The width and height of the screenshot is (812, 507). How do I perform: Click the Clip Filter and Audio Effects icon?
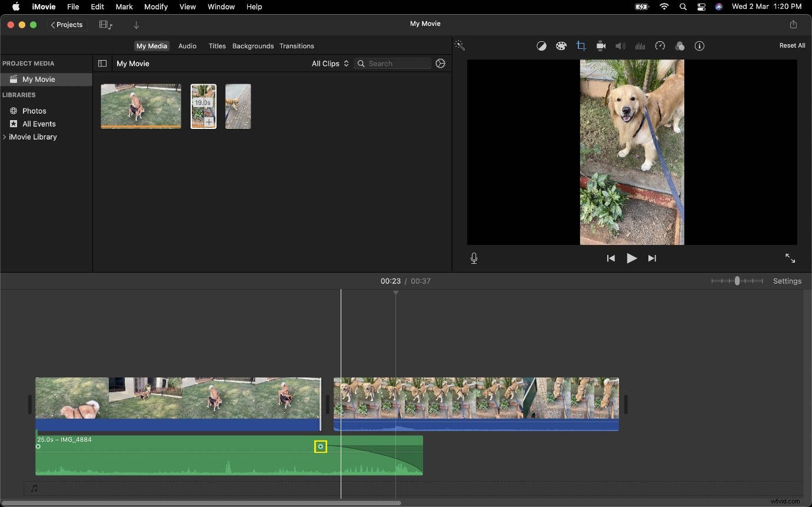(x=680, y=46)
